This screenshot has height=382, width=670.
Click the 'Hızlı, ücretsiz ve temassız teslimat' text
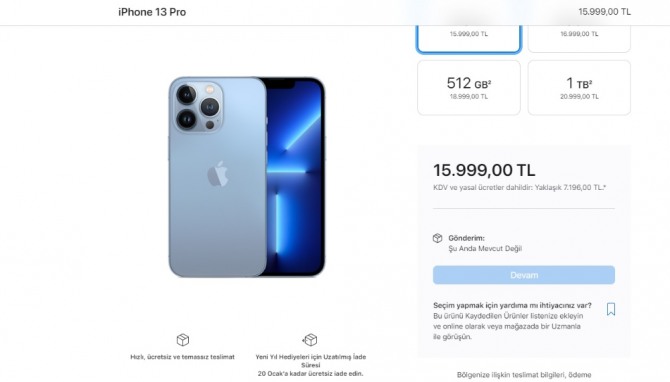(x=182, y=357)
